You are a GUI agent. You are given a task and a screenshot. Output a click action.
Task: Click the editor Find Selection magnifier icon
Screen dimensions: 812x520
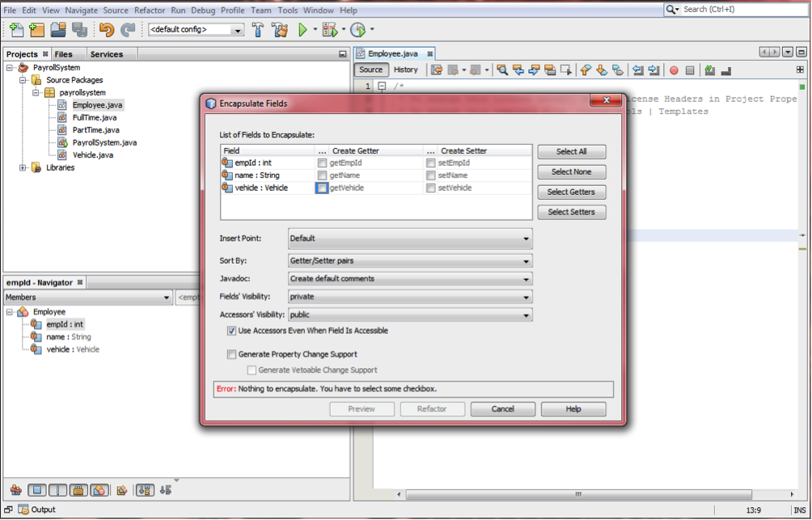[x=501, y=70]
